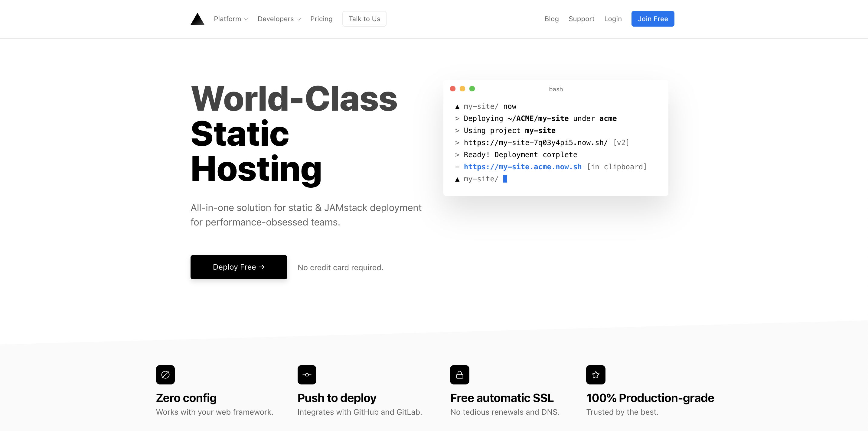This screenshot has height=431, width=868.
Task: Open the Blog link
Action: coord(552,19)
